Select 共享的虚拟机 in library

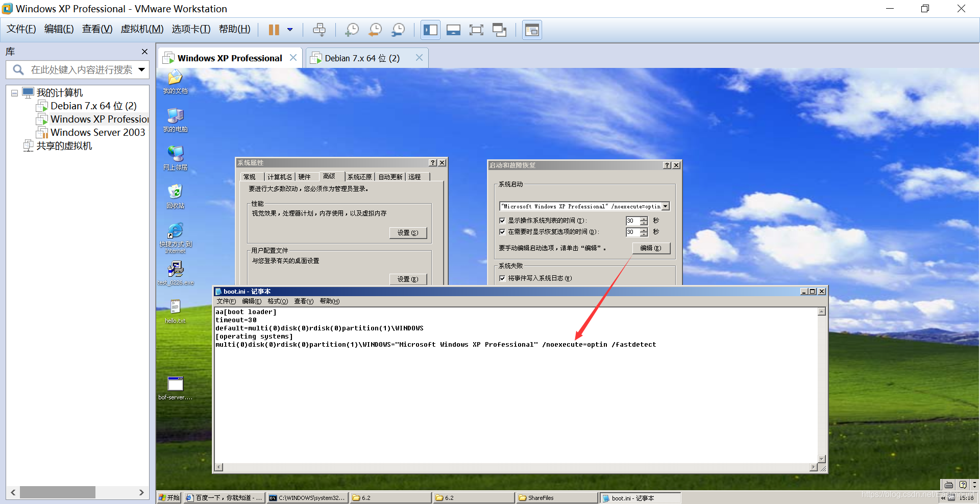(58, 146)
